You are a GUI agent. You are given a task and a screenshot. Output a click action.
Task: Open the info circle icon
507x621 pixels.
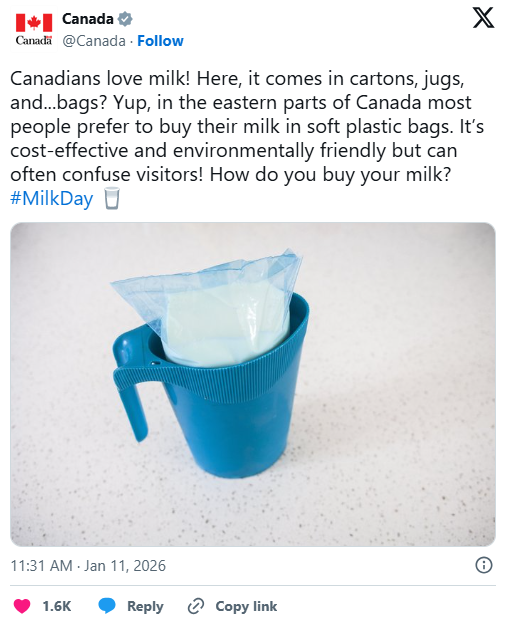484,565
